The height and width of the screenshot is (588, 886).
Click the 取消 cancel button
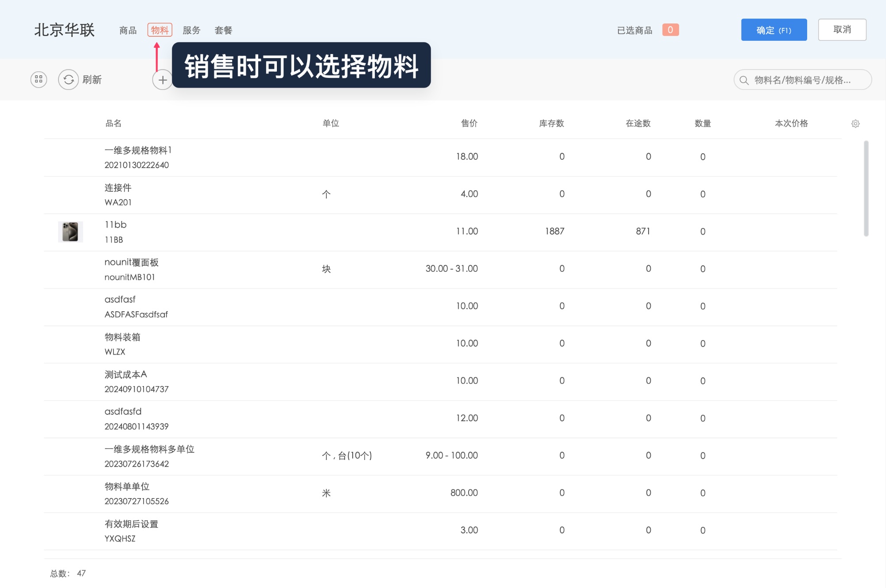[842, 30]
